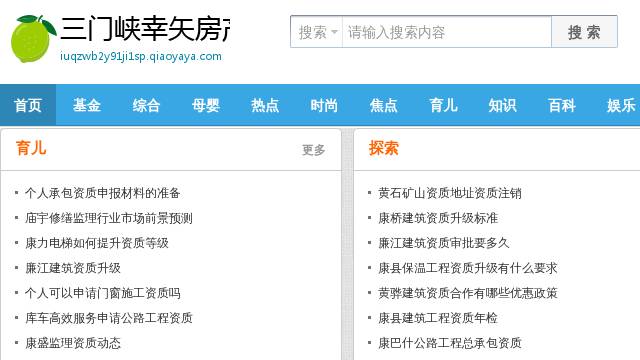Select the 综合 nav tab

pos(146,105)
